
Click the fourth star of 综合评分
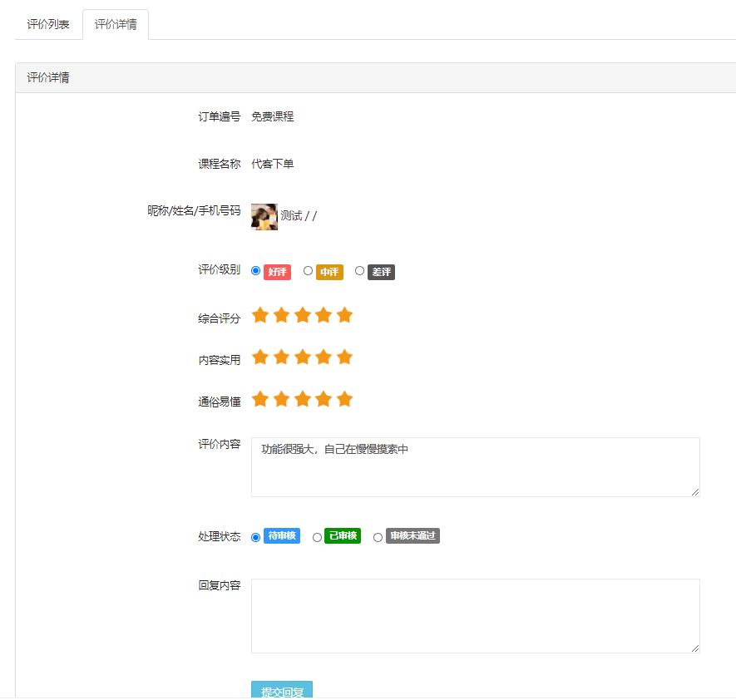324,315
